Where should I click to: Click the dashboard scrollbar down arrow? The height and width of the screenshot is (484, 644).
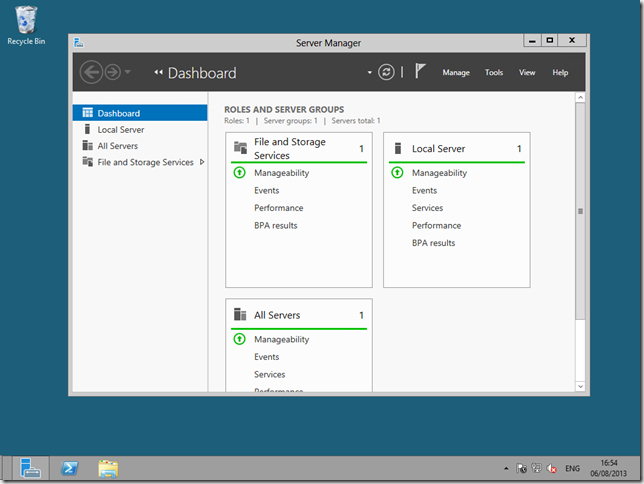coord(580,386)
